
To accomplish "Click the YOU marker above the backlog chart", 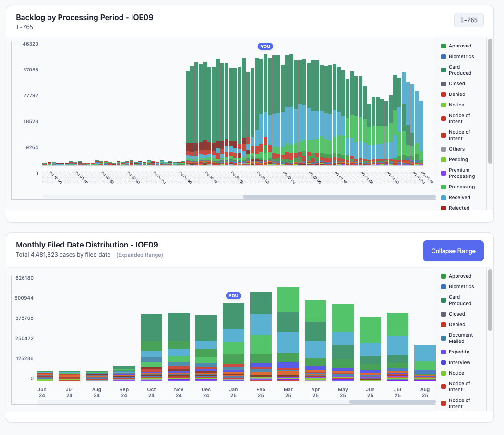I will tap(265, 46).
